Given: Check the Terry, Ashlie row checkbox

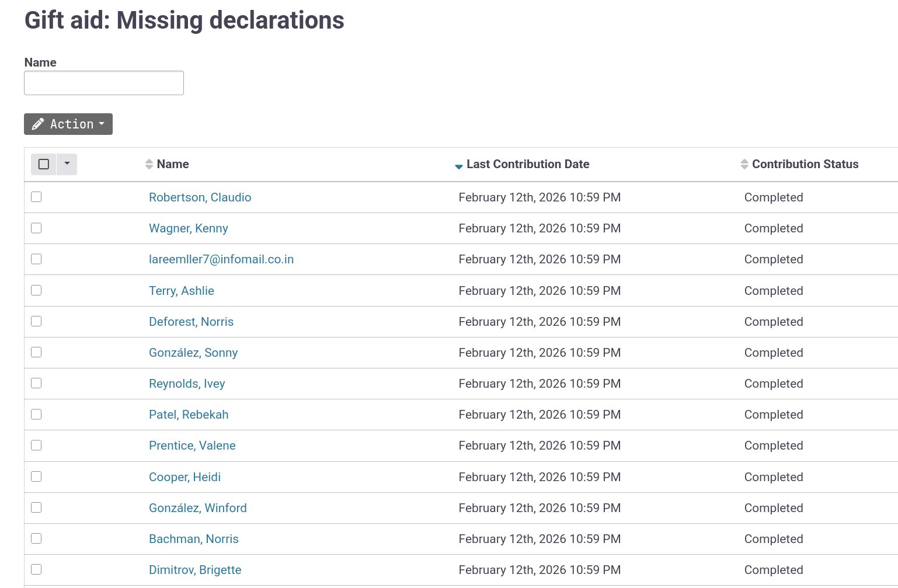Looking at the screenshot, I should click(36, 290).
